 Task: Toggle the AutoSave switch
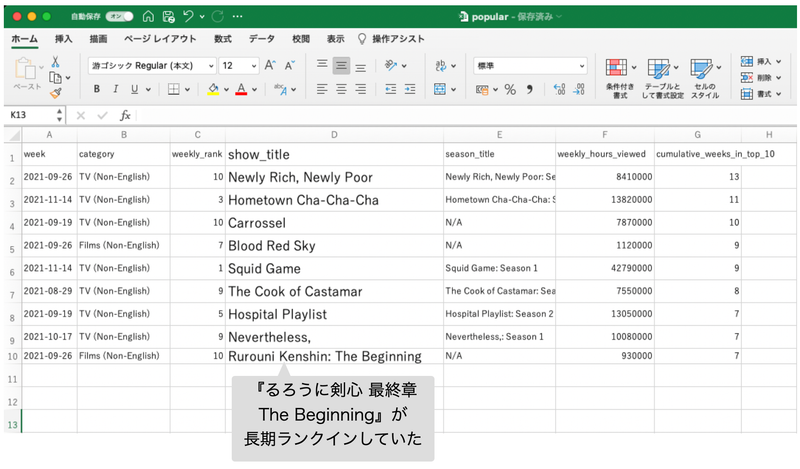click(x=119, y=16)
